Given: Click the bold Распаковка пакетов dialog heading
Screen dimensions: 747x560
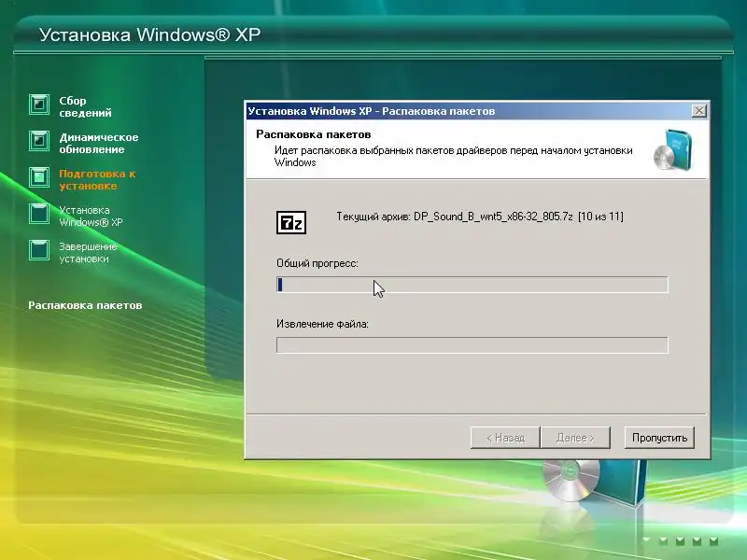Looking at the screenshot, I should [313, 134].
